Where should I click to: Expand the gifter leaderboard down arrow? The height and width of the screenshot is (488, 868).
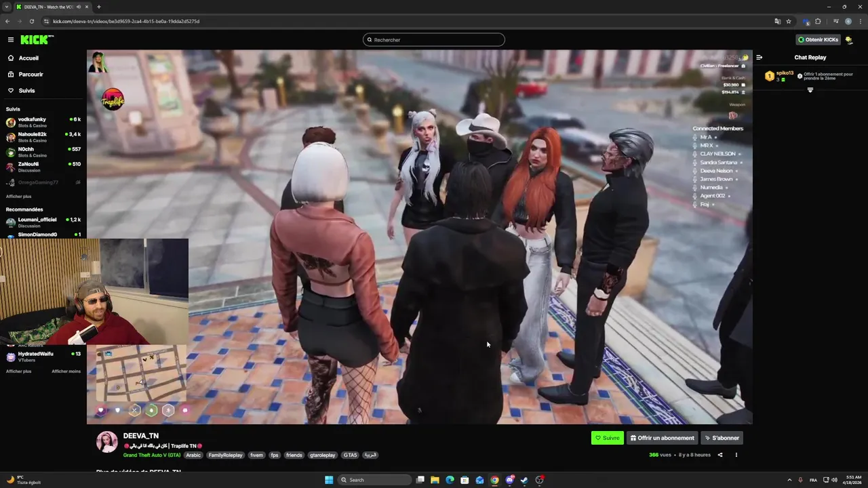pyautogui.click(x=810, y=90)
